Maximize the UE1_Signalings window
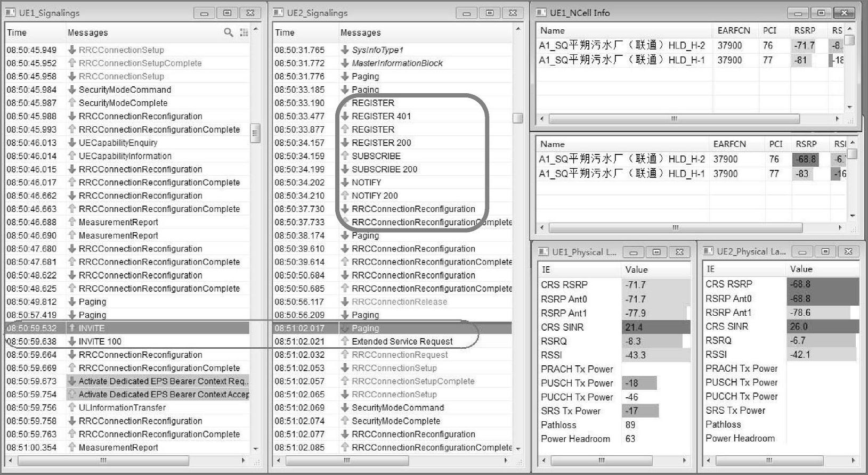This screenshot has width=868, height=475. 228,13
